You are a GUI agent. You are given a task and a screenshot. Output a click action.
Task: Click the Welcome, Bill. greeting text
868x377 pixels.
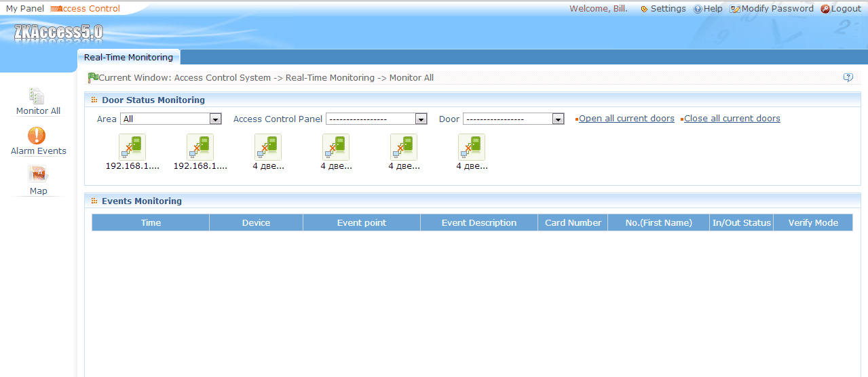click(x=599, y=9)
